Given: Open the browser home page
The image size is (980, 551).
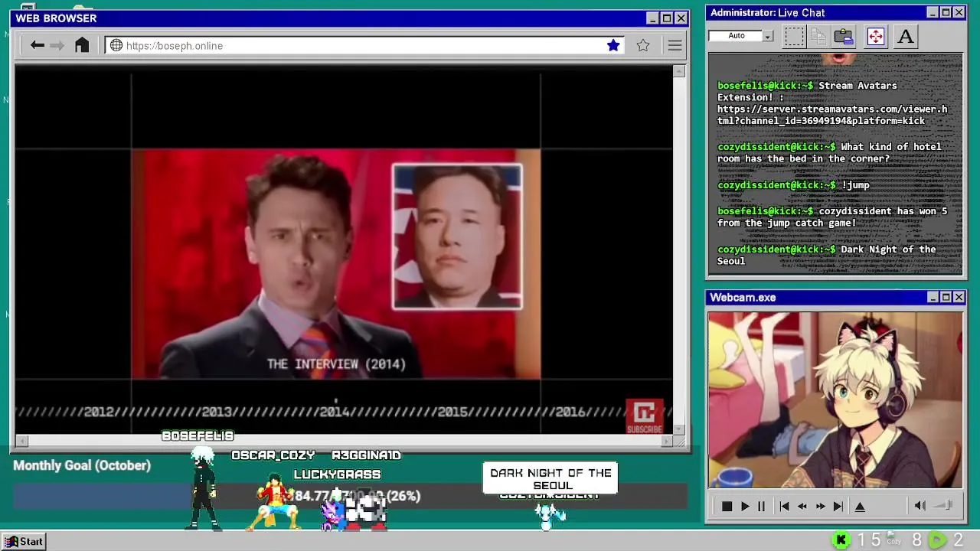Looking at the screenshot, I should pyautogui.click(x=82, y=45).
